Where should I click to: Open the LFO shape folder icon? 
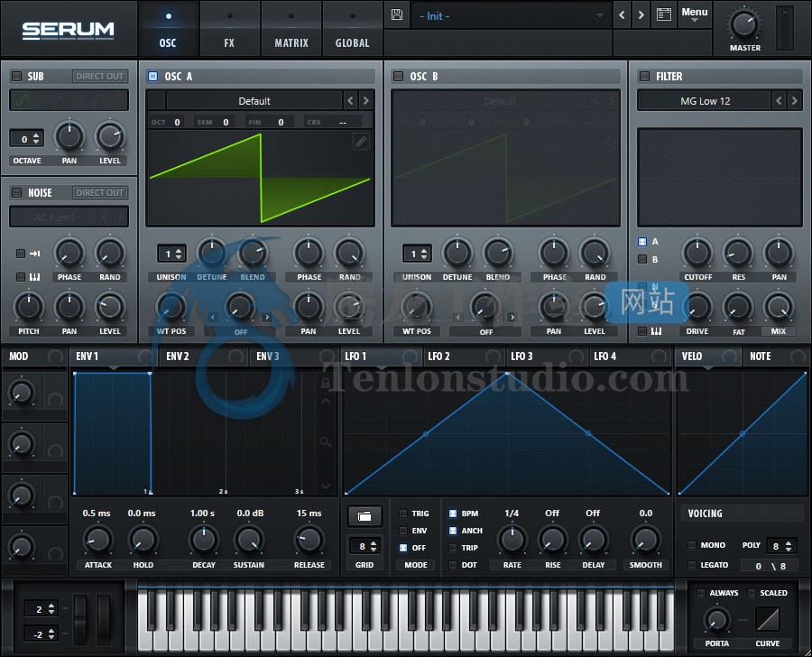point(364,516)
